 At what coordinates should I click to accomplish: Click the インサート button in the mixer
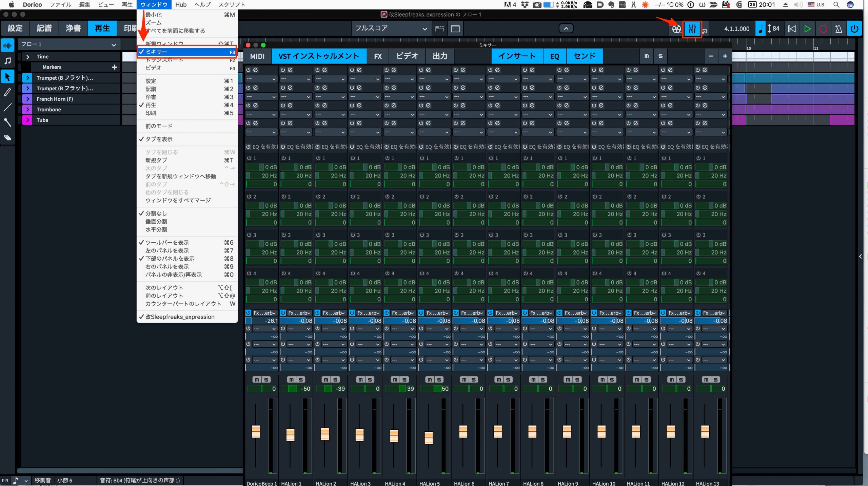(517, 56)
